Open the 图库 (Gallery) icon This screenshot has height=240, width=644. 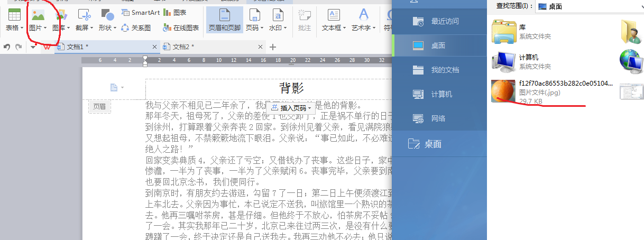click(x=61, y=15)
